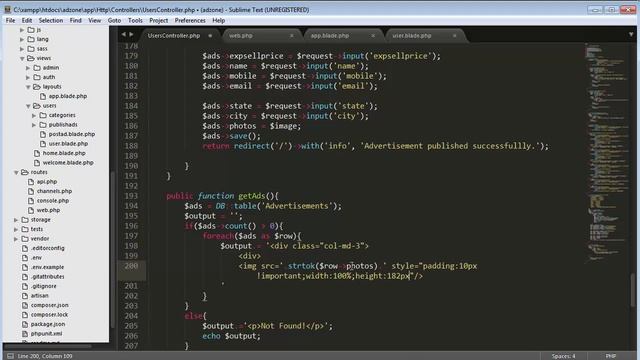Expand the auth folder

coord(28,77)
